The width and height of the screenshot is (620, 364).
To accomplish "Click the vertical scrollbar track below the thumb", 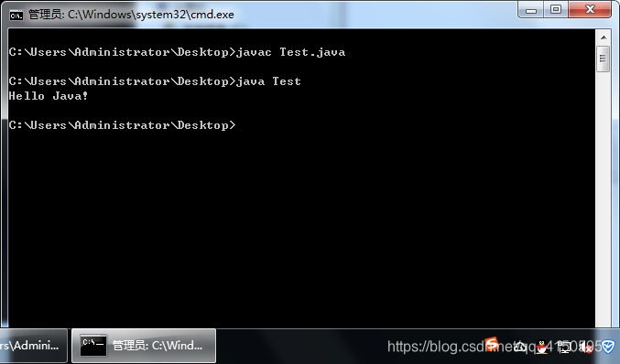I will (603, 199).
